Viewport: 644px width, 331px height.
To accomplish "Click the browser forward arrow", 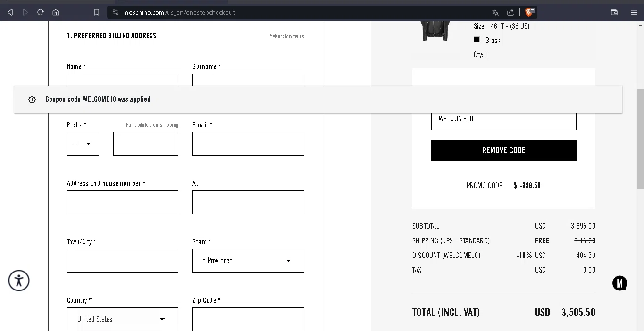I will tap(25, 12).
